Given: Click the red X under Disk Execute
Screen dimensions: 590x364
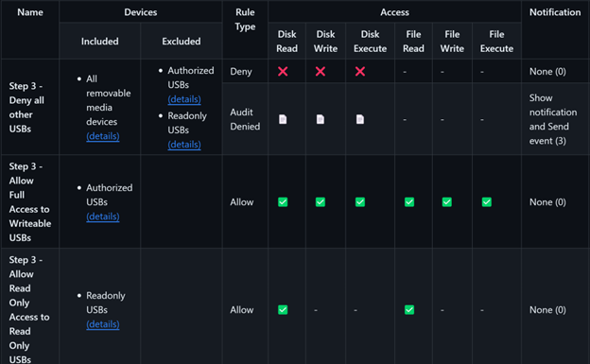Looking at the screenshot, I should tap(359, 71).
